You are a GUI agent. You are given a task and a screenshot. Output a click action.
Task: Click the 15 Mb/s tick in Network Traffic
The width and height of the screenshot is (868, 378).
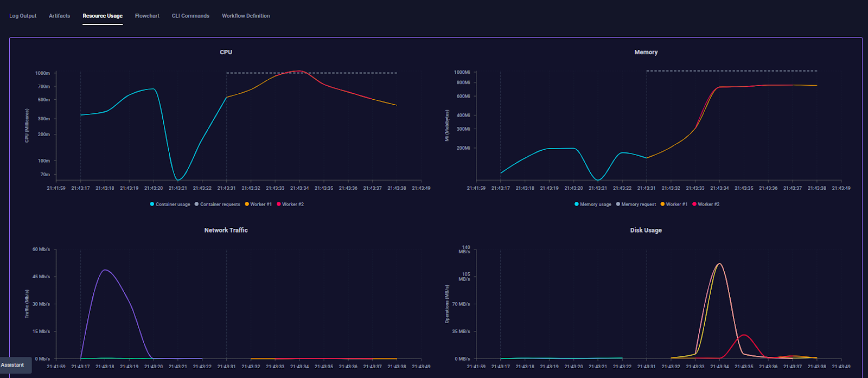click(x=41, y=331)
